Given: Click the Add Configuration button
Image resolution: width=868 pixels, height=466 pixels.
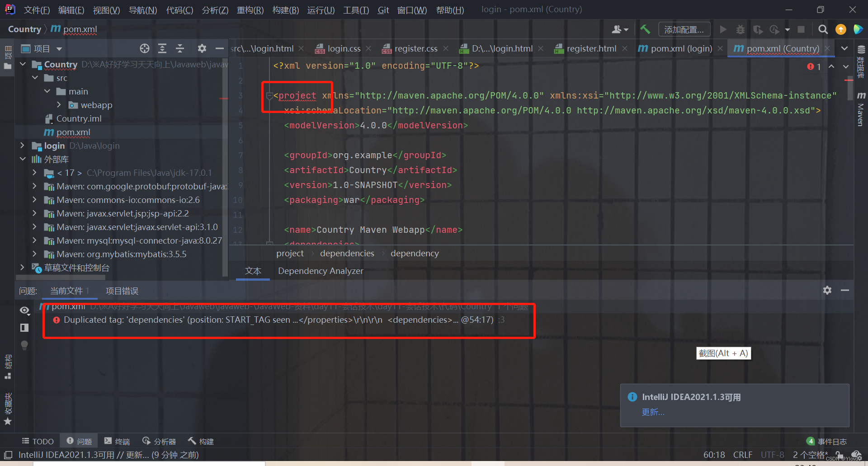Looking at the screenshot, I should click(x=684, y=29).
